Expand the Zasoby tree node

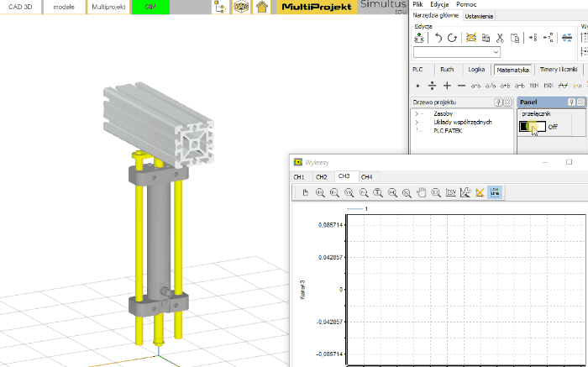(x=416, y=113)
